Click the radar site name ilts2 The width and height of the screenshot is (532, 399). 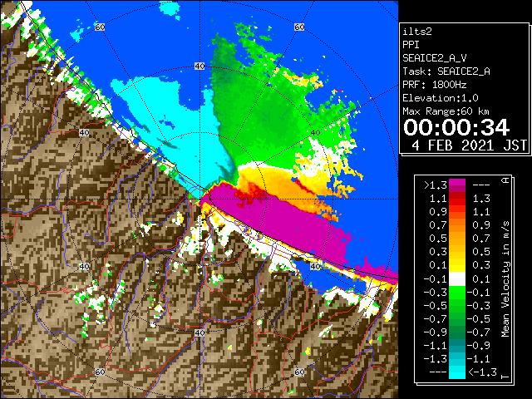(x=417, y=32)
